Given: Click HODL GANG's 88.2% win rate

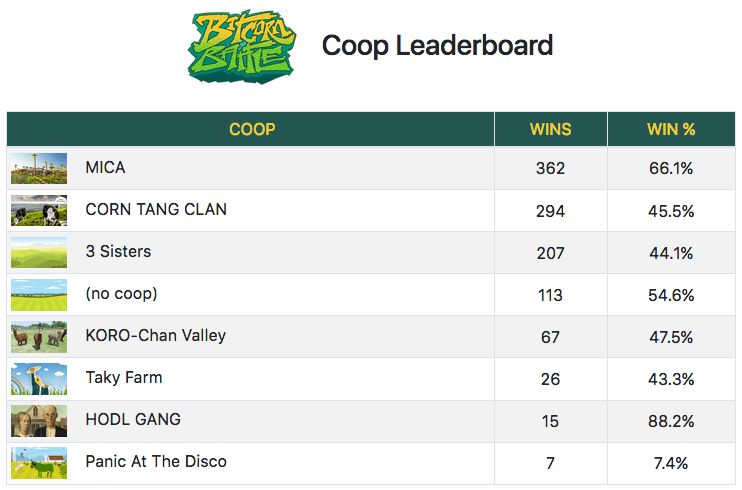Looking at the screenshot, I should [671, 421].
